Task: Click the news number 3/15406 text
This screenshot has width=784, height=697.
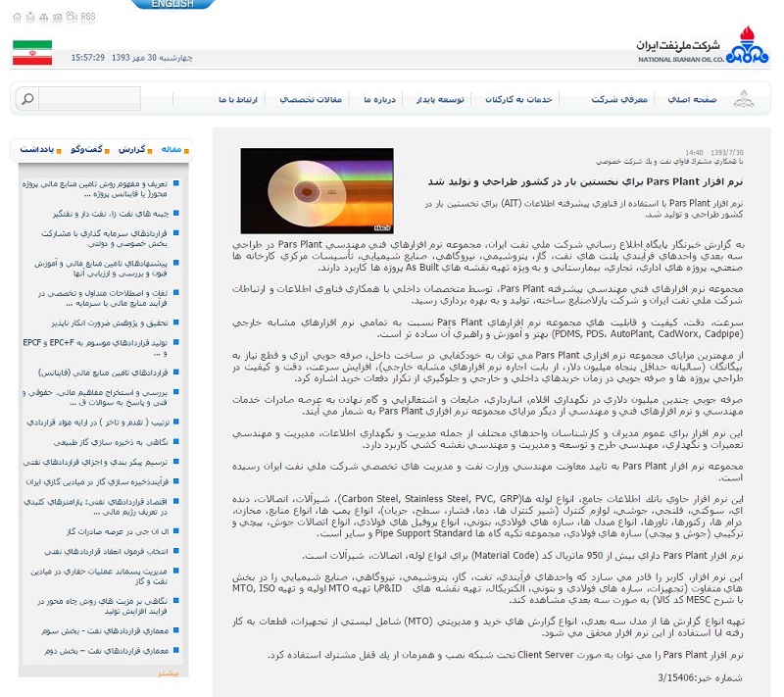Action: point(701,678)
